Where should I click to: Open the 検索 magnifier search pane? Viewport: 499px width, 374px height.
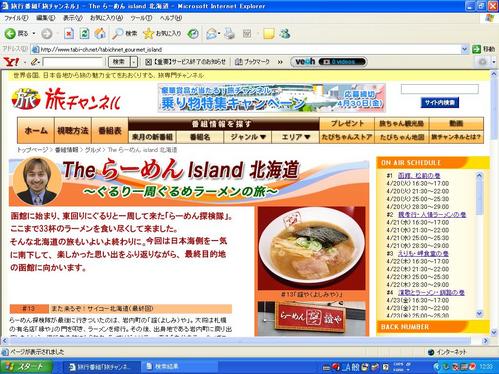(125, 34)
